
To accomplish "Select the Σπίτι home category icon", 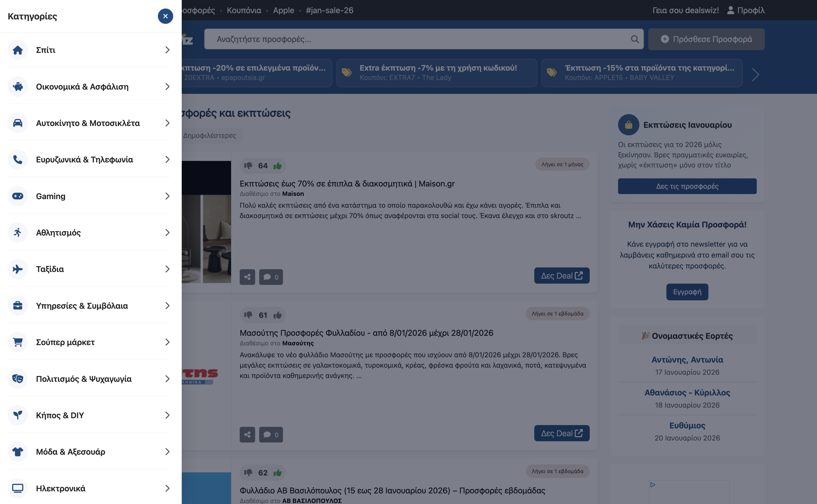I will [17, 50].
